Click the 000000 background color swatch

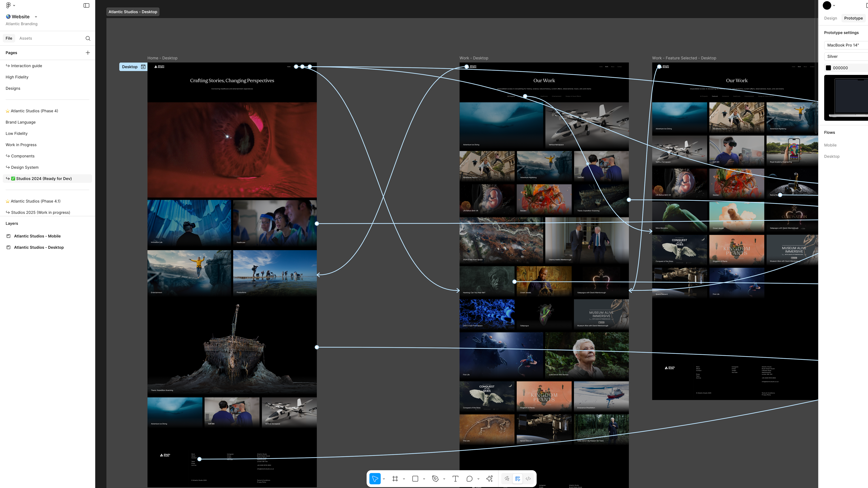828,68
